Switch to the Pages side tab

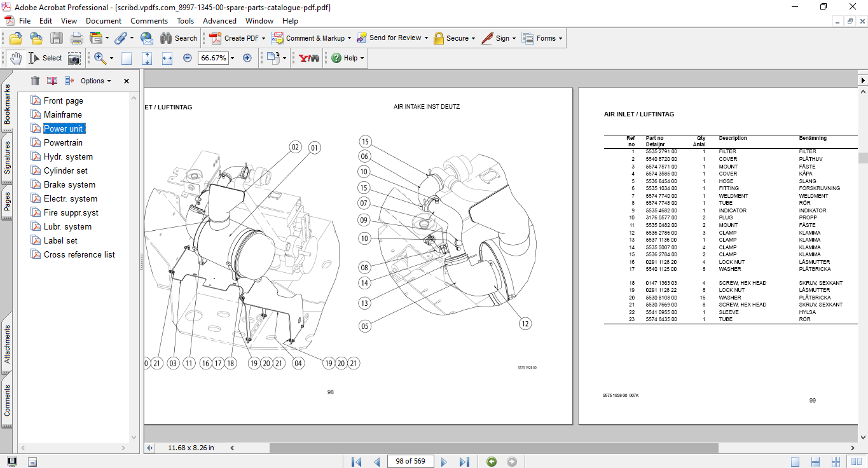click(7, 201)
